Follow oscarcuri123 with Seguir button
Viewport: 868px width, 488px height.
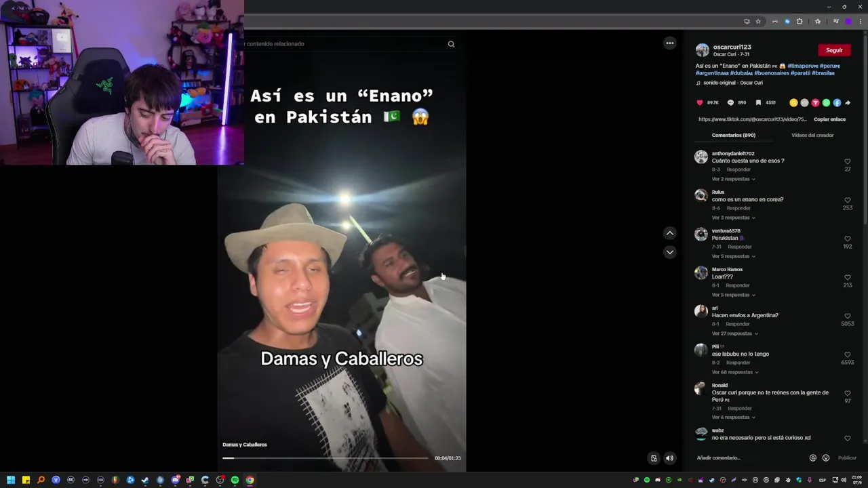[834, 50]
